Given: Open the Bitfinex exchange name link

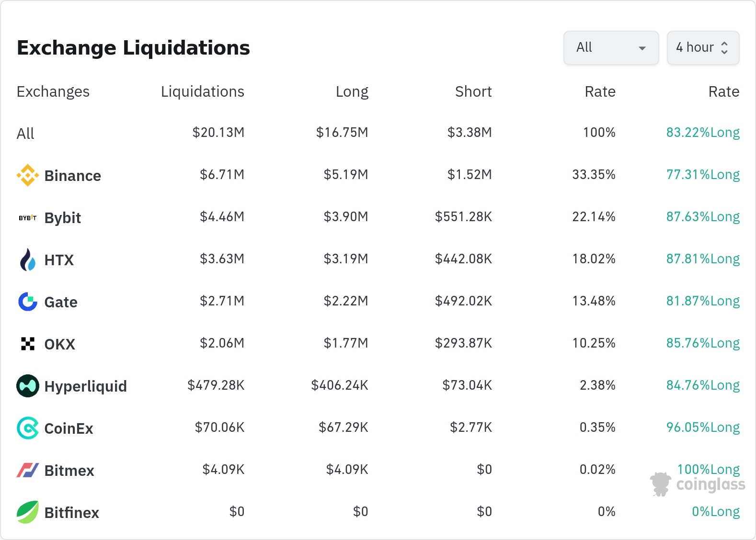Looking at the screenshot, I should (x=71, y=513).
